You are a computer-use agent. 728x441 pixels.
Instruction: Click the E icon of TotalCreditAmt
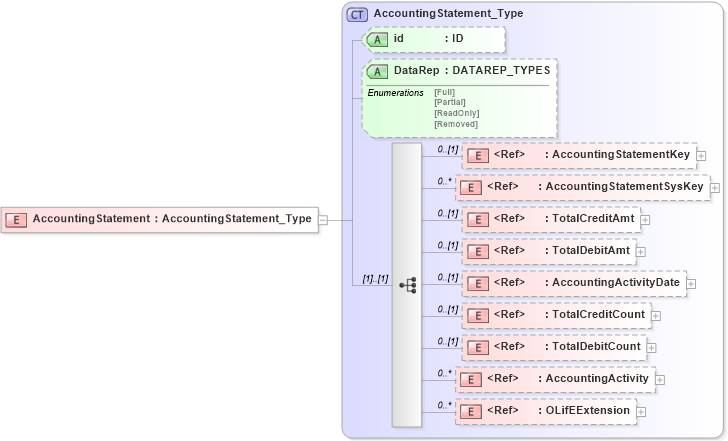(x=478, y=220)
